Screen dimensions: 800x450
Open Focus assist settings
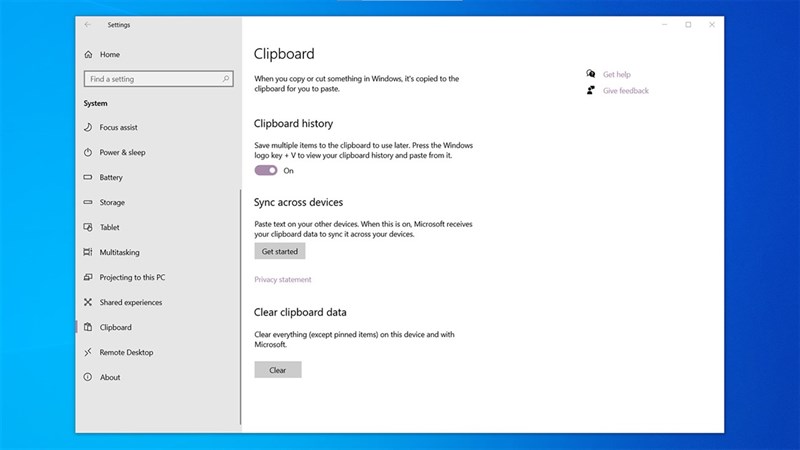click(x=118, y=127)
